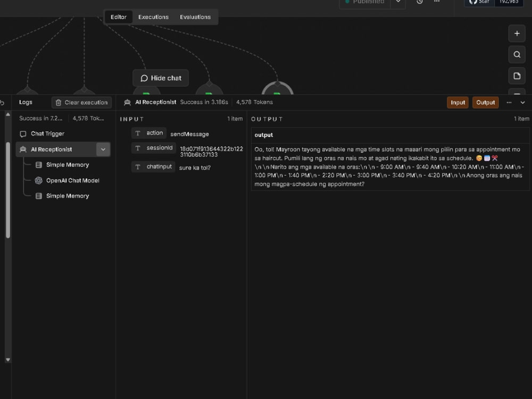Click the robot icon beside AI Receptionist header
This screenshot has width=532, height=399.
[x=127, y=102]
